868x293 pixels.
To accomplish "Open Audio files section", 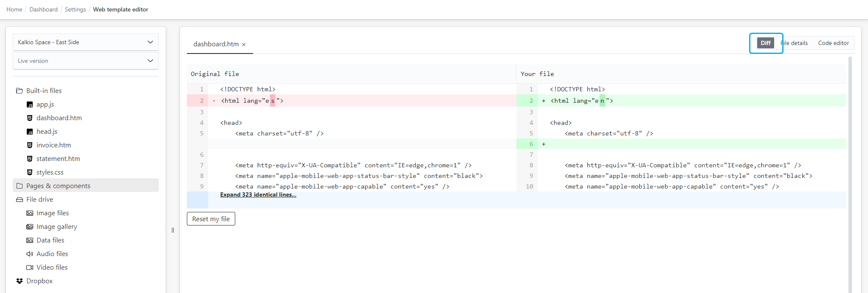I will (52, 254).
